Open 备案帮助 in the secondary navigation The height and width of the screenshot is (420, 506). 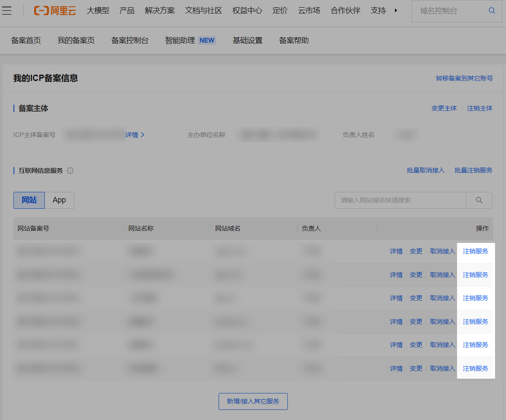tap(294, 40)
